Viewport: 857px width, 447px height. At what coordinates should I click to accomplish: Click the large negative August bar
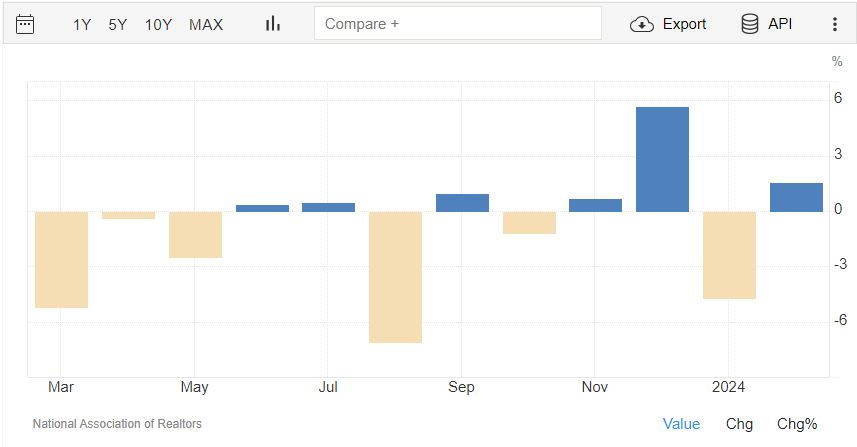[x=395, y=277]
